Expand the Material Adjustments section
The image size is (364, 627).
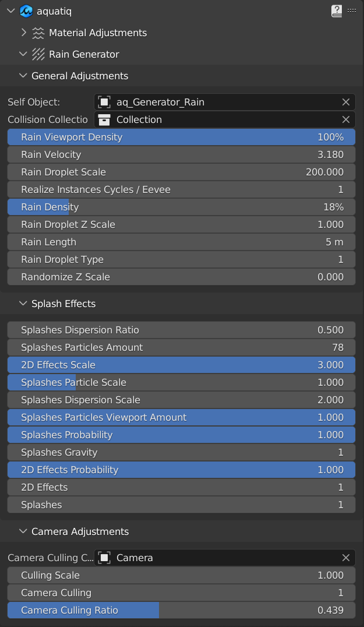23,33
